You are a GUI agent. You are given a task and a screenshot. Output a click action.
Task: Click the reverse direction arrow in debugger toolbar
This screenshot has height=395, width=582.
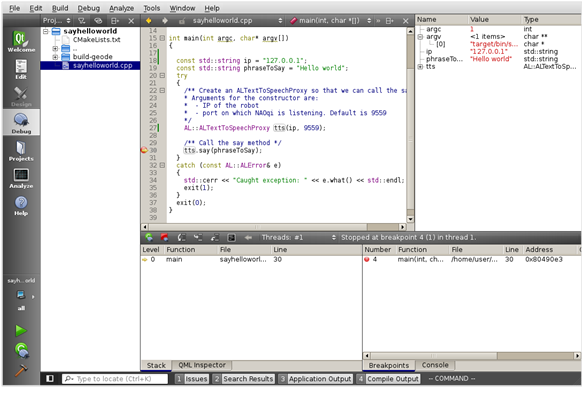click(248, 237)
